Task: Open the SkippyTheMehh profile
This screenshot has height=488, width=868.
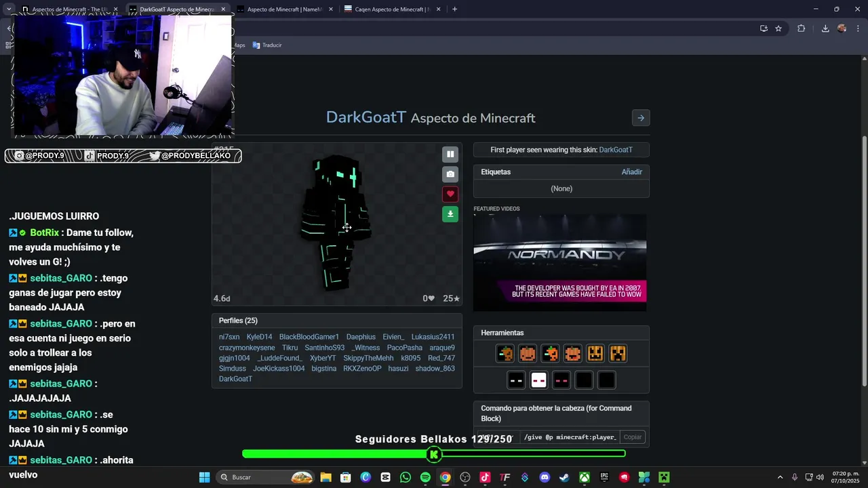Action: (x=368, y=359)
